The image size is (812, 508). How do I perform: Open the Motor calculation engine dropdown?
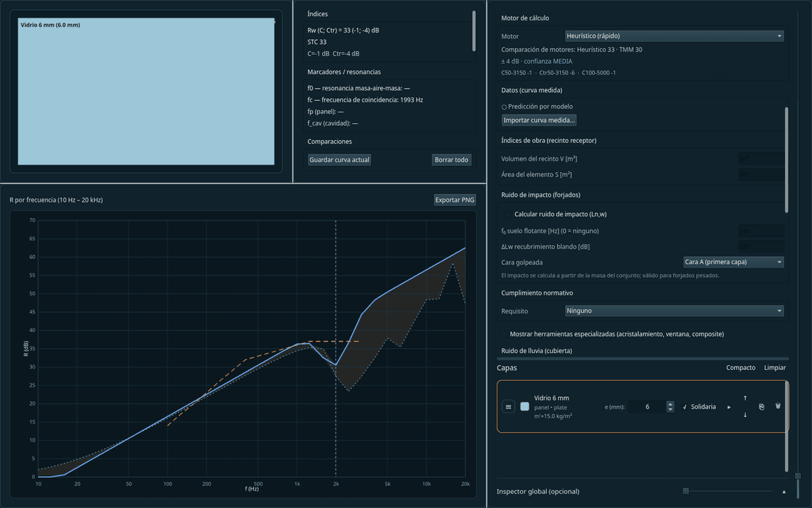[674, 36]
